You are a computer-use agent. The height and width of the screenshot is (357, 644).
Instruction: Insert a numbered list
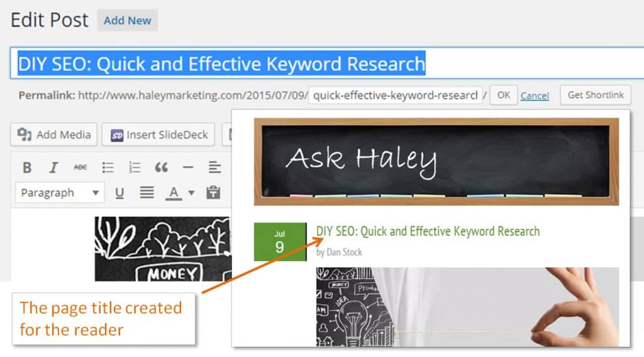(135, 167)
